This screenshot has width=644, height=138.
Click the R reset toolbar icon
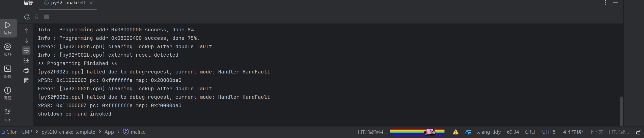[x=37, y=17]
